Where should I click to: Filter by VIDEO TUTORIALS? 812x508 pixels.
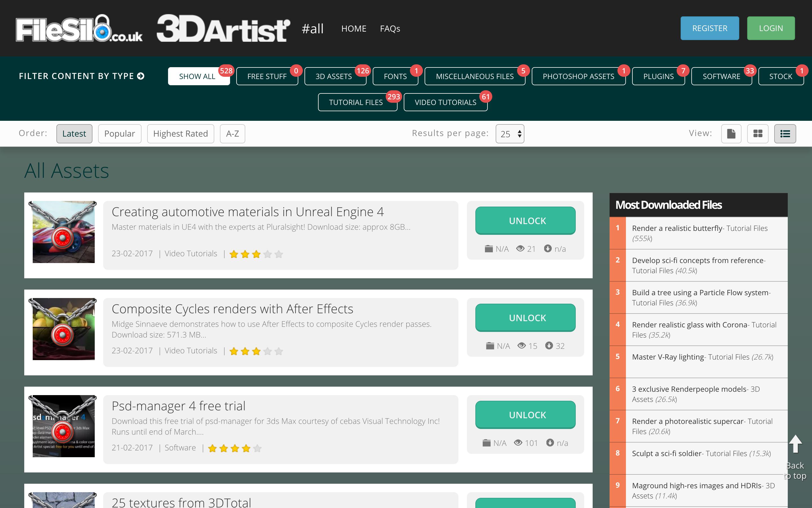point(445,102)
